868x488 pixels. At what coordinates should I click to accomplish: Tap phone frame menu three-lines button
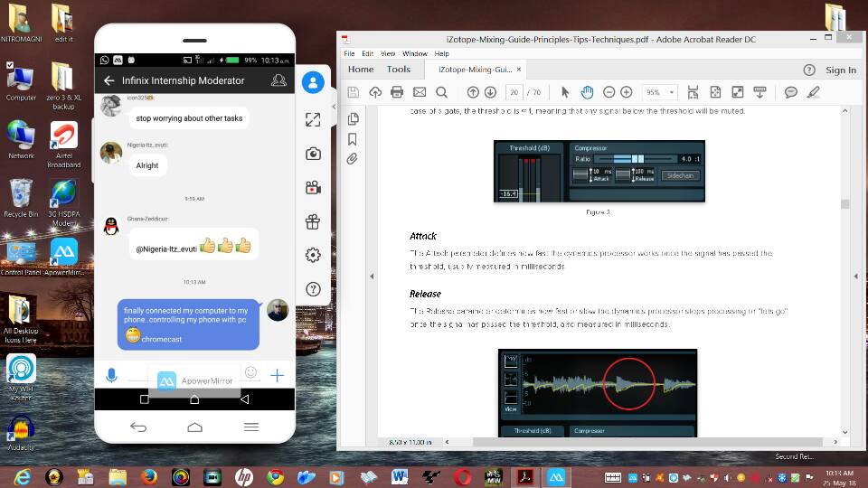pyautogui.click(x=251, y=427)
